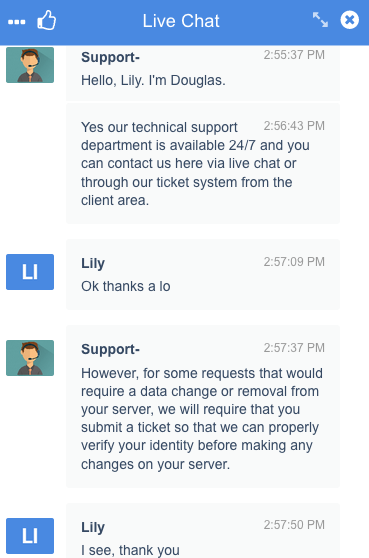
Task: Click the 'Lily' name at 2:57:09 PM
Action: [x=93, y=263]
